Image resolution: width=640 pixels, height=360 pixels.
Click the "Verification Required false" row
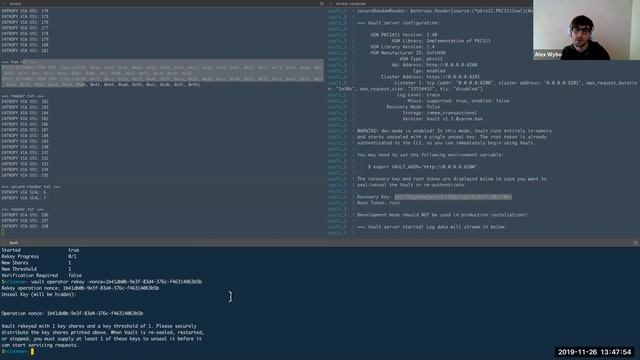point(41,276)
